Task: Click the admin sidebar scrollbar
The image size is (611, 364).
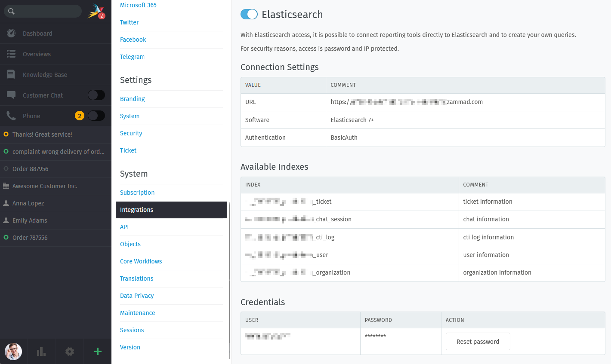Action: tap(230, 281)
